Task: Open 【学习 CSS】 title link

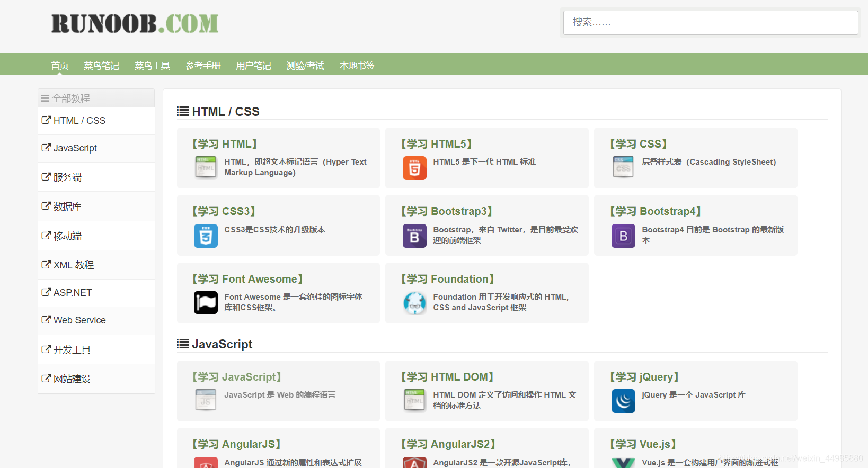Action: pyautogui.click(x=638, y=144)
